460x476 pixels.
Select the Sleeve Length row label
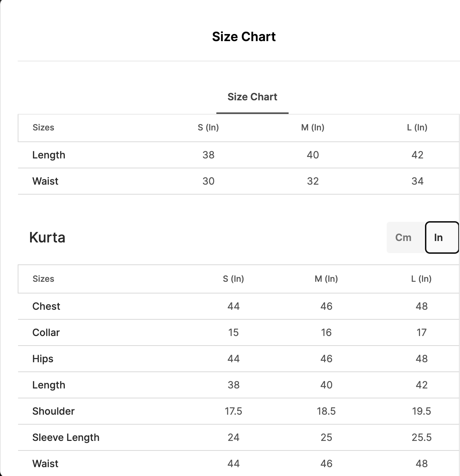pos(66,437)
